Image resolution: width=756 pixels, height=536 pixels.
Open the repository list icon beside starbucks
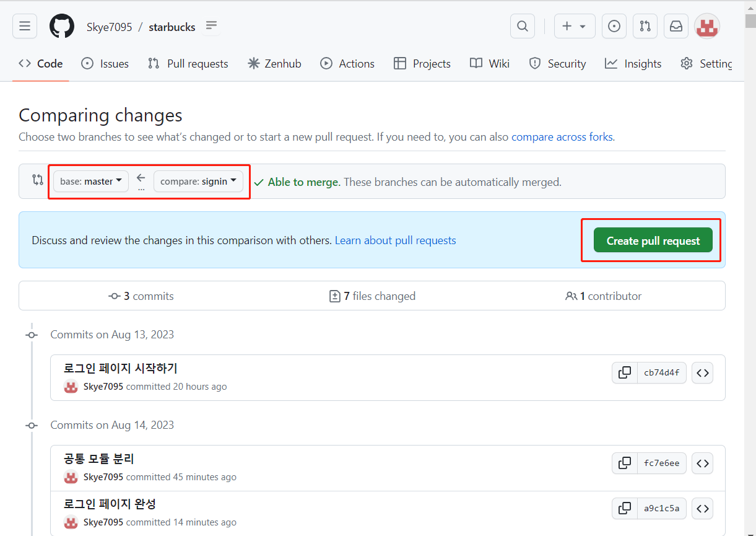(x=212, y=26)
